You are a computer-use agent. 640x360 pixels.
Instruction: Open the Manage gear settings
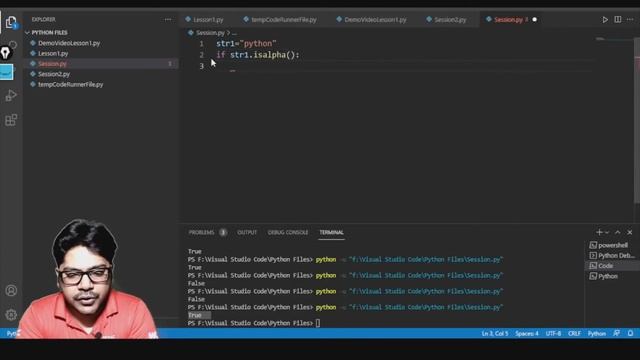tap(11, 315)
